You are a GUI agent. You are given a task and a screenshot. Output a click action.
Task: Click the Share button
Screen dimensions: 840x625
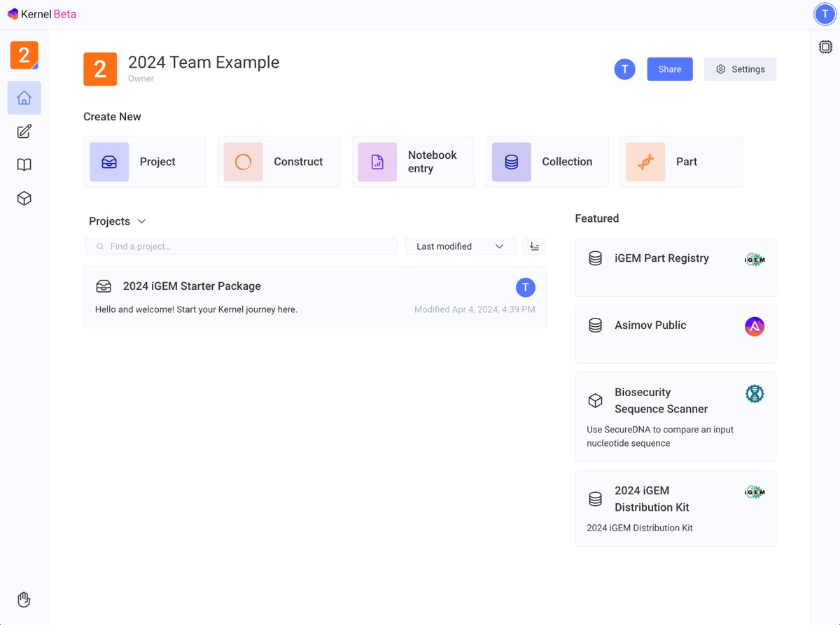click(x=670, y=69)
